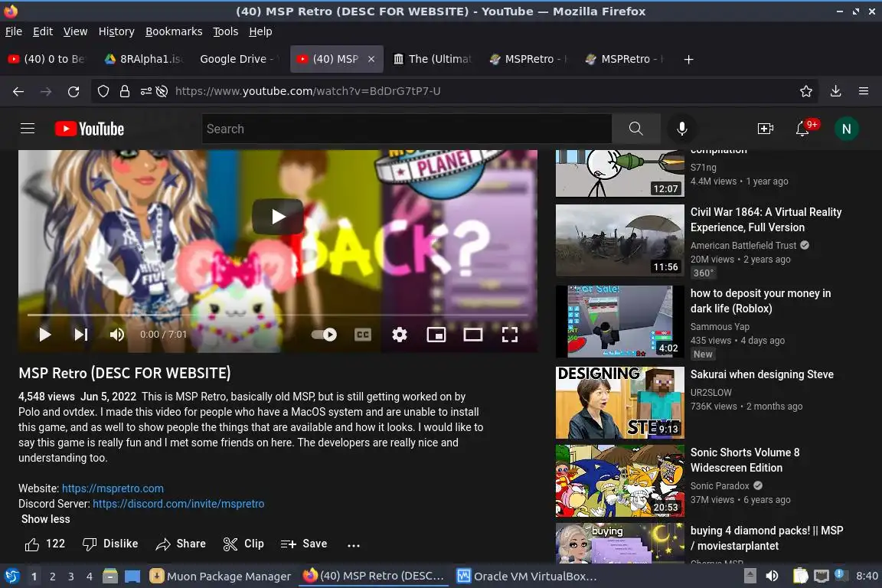Click the search magnifier button
882x588 pixels.
click(635, 129)
